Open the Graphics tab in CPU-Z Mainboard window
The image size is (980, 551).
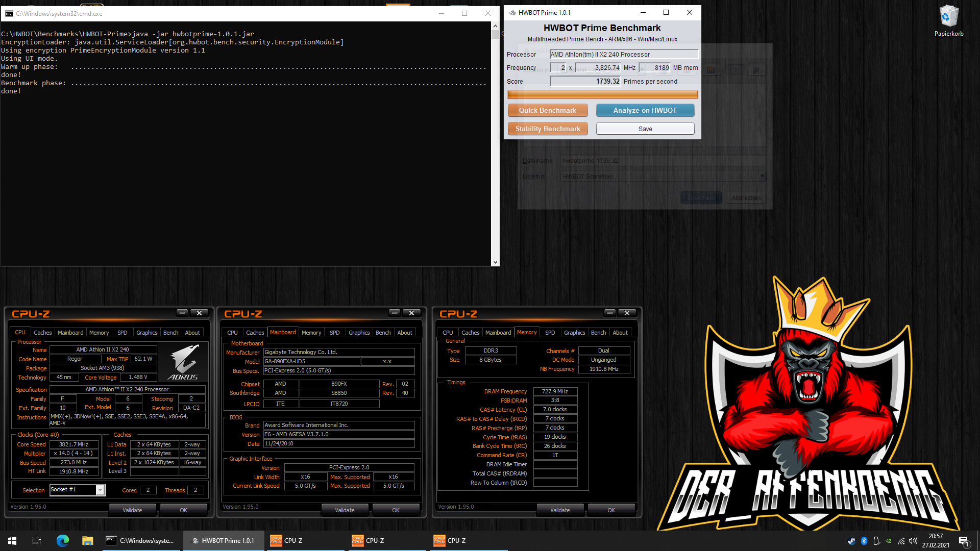pos(359,333)
